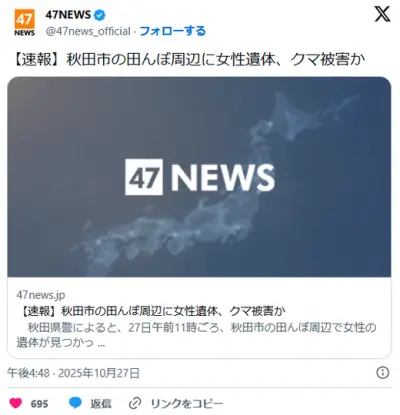Click the X logo icon
This screenshot has width=400, height=415.
coord(382,14)
